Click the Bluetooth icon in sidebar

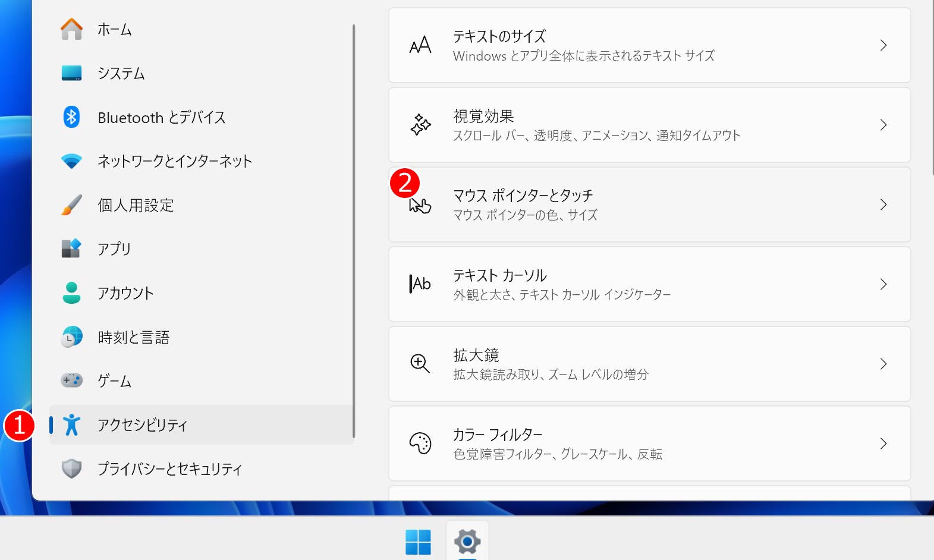pyautogui.click(x=71, y=117)
